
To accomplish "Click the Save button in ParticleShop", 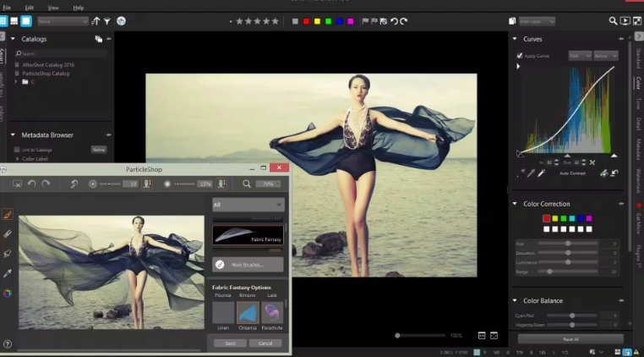I will 231,343.
